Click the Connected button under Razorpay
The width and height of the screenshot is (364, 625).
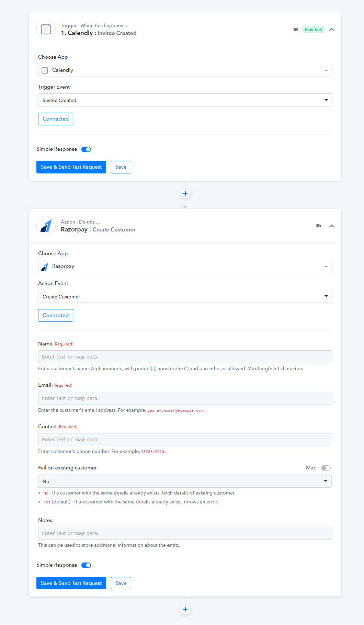click(56, 315)
